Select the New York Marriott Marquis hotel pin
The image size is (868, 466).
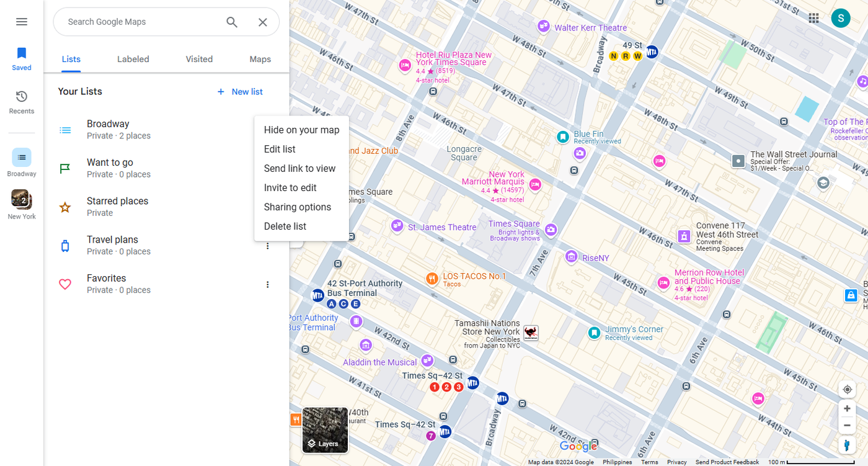coord(535,184)
